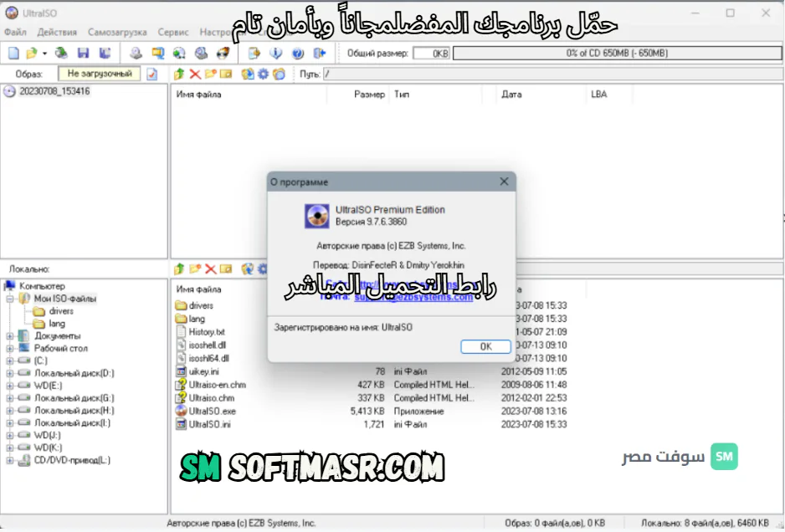
Task: Select UltraISO.ini in the file list
Action: coord(209,424)
